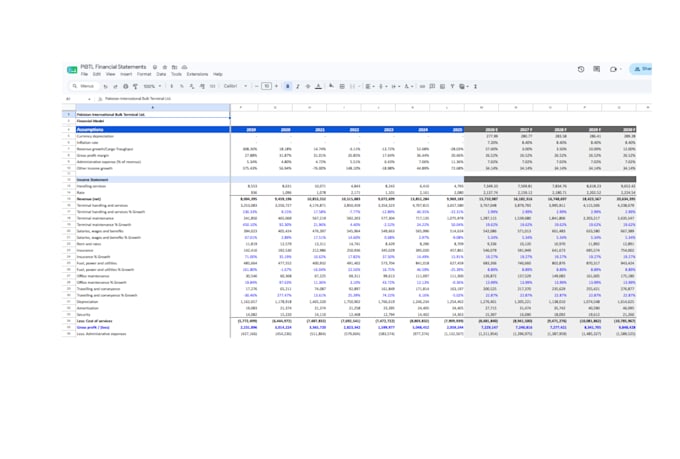Select the blue Assumptions header cell
This screenshot has width=680, height=459.
(x=153, y=129)
